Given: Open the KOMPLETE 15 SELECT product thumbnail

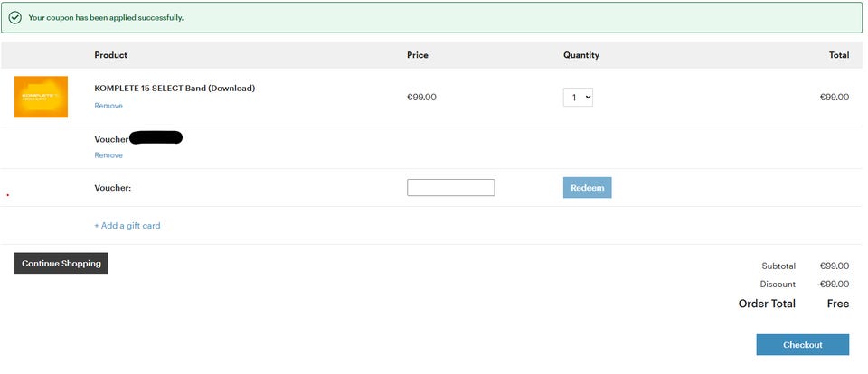Looking at the screenshot, I should 41,97.
